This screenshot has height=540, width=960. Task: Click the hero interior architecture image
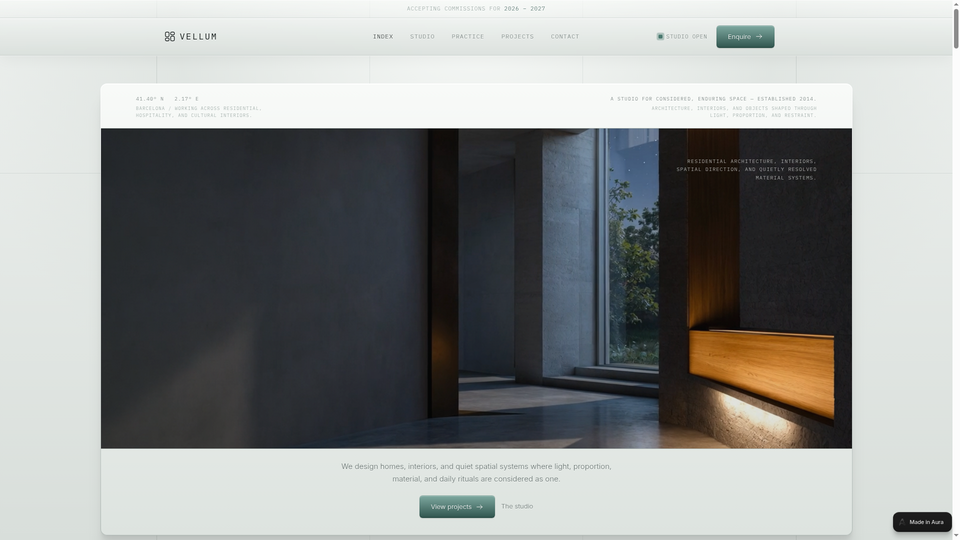pyautogui.click(x=476, y=288)
